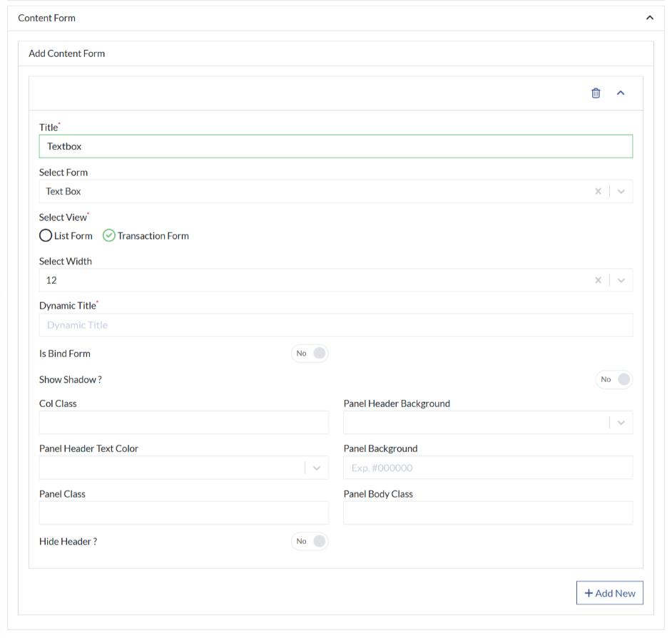Open the Panel Header Text Color dropdown
Viewport: 672px width, 638px height.
[183, 468]
